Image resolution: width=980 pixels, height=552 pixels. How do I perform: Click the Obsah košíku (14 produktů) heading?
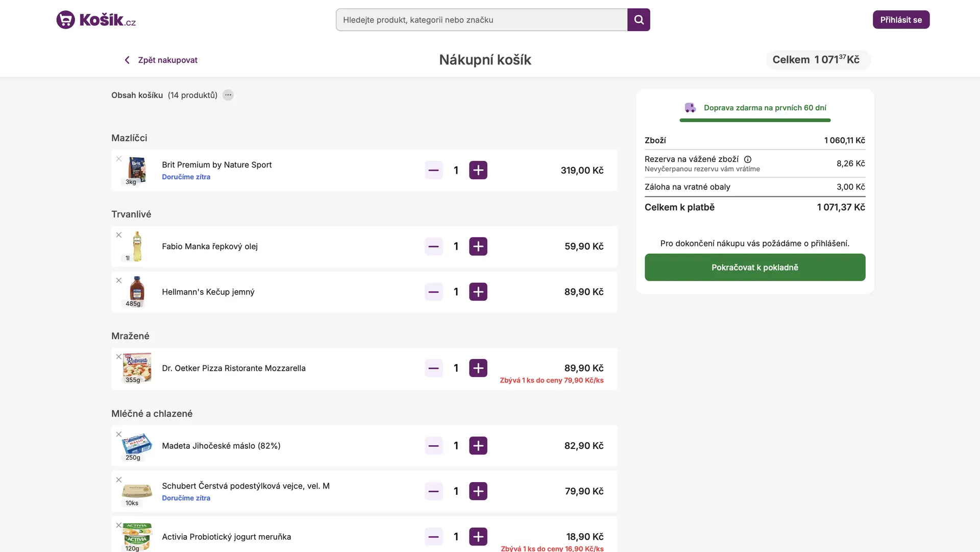click(164, 95)
